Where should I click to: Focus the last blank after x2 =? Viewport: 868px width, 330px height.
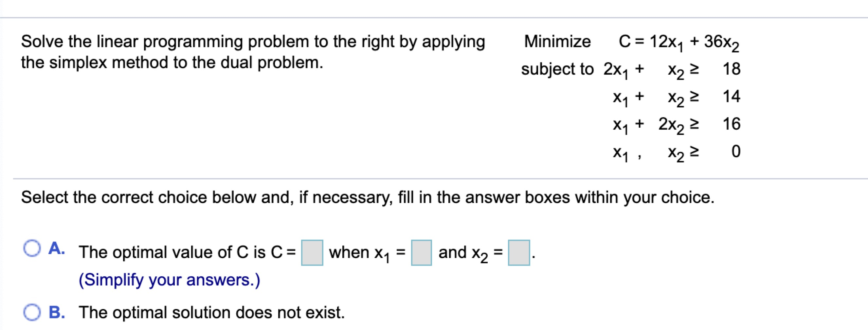click(519, 252)
